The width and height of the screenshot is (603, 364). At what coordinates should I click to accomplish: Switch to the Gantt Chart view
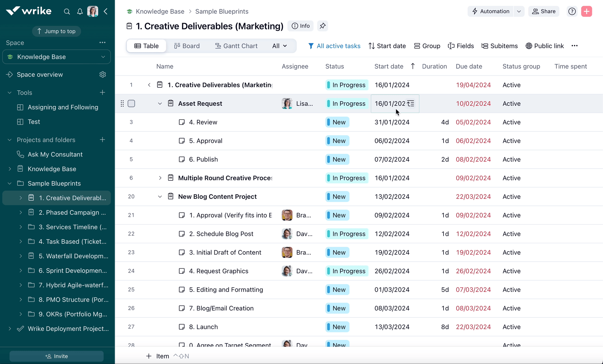pyautogui.click(x=236, y=46)
